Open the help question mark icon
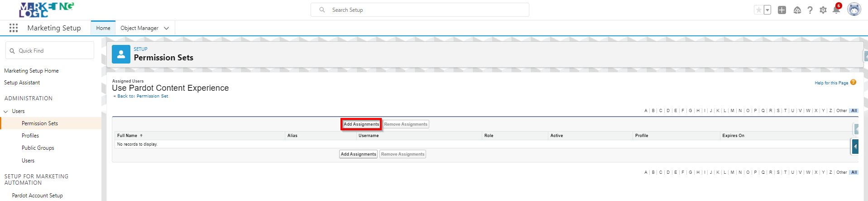 [x=810, y=10]
